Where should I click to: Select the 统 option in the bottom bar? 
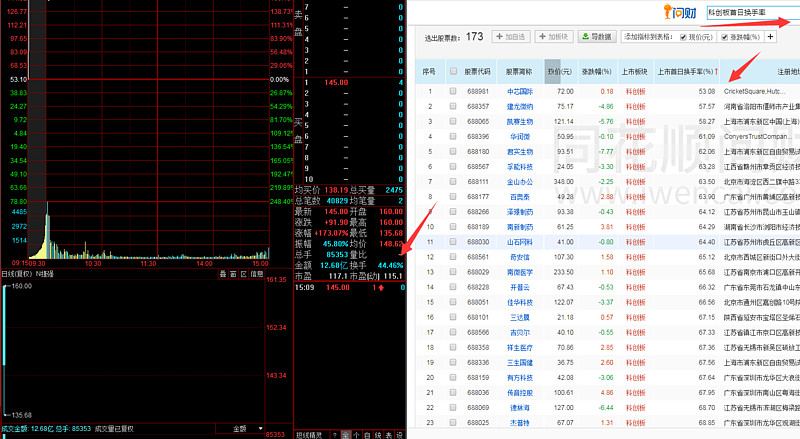[378, 435]
